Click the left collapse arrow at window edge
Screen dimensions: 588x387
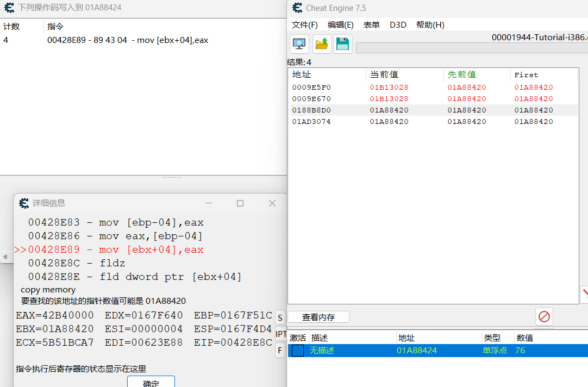(x=5, y=255)
